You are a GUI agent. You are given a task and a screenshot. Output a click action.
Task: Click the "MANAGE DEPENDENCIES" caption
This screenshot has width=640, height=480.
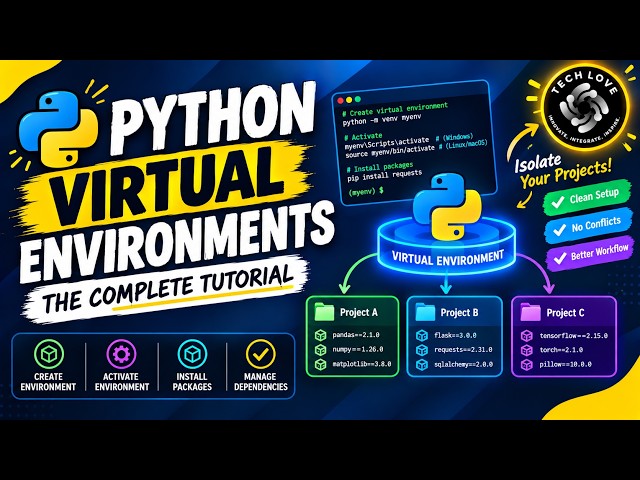261,382
